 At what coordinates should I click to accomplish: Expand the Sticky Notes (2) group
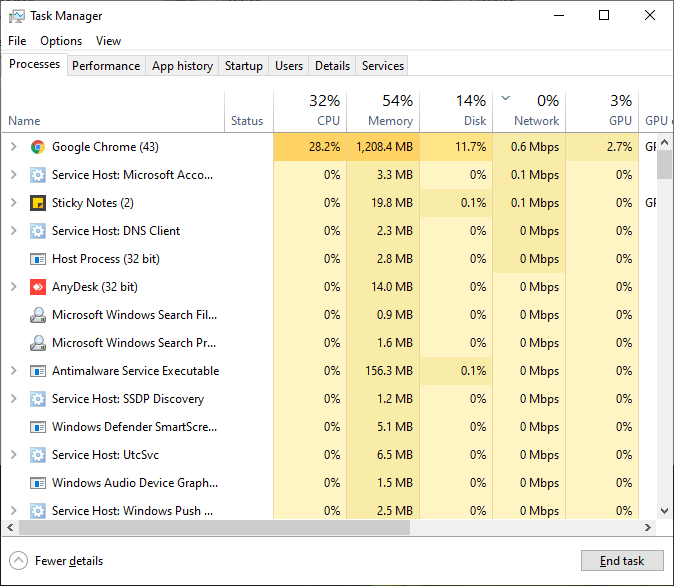click(x=13, y=202)
